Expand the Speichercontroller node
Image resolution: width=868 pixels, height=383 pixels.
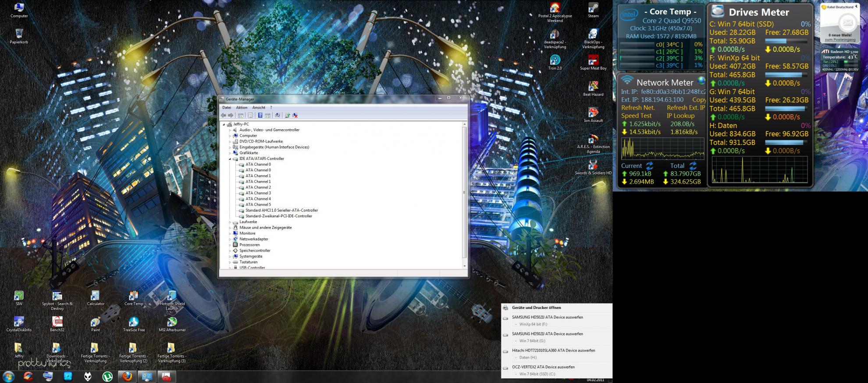point(230,251)
